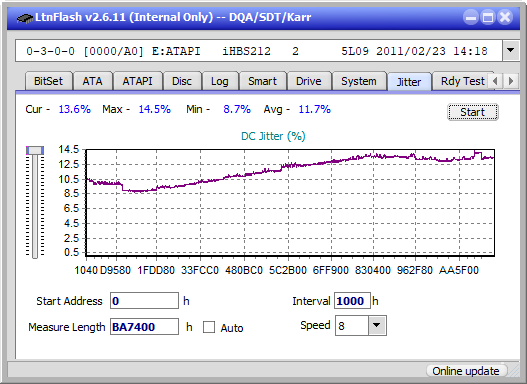The height and width of the screenshot is (384, 527).
Task: Click the LtnFlash chip icon in title bar
Action: tap(25, 17)
